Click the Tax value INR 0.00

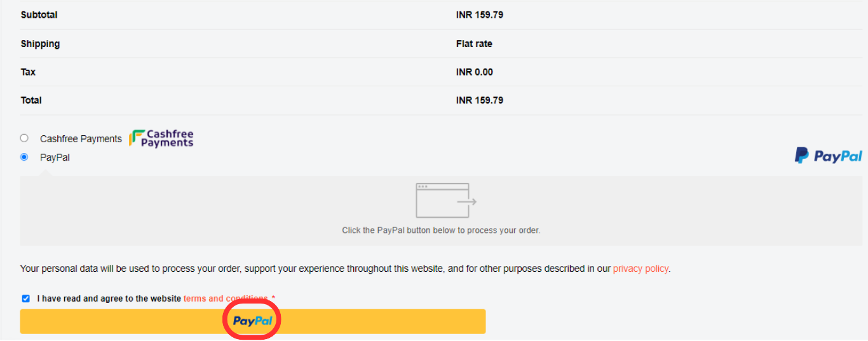click(x=475, y=72)
